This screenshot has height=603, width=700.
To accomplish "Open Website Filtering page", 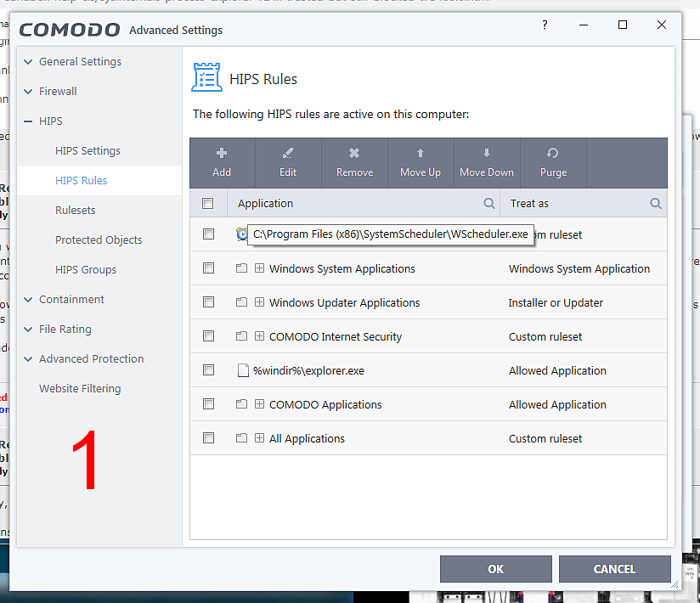I will coord(80,389).
